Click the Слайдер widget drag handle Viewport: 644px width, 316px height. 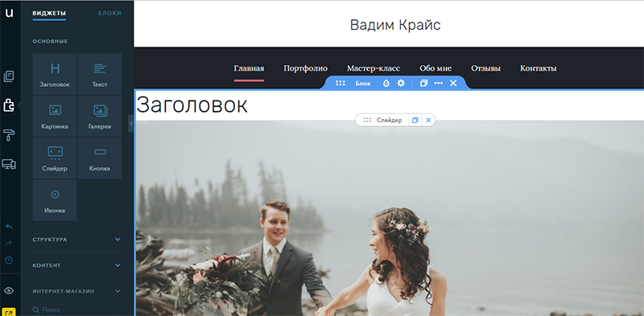pos(367,121)
